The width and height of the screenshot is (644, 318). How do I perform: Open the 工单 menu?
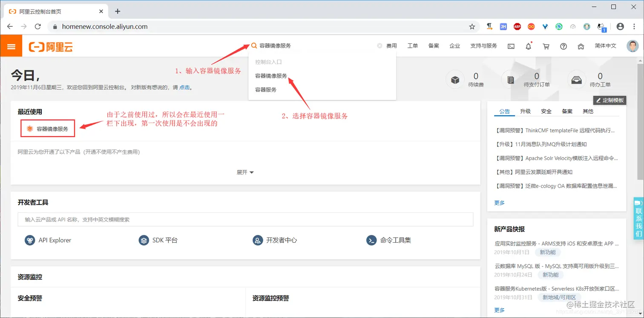tap(413, 46)
